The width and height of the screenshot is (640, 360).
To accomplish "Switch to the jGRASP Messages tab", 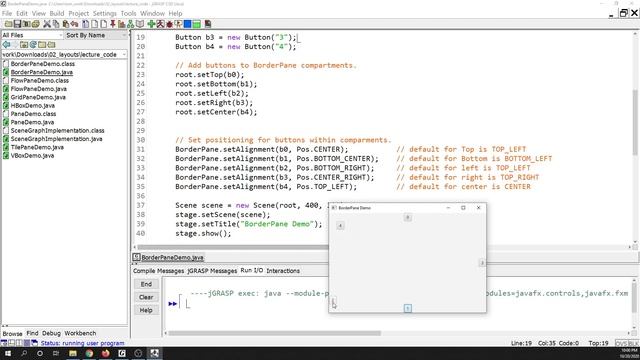I will (212, 271).
